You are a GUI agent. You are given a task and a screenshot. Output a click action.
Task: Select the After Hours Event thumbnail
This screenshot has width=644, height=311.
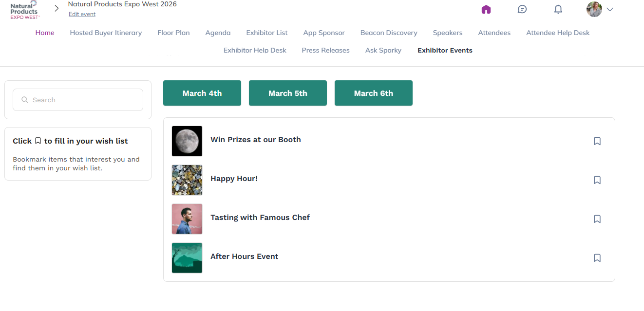tap(187, 258)
